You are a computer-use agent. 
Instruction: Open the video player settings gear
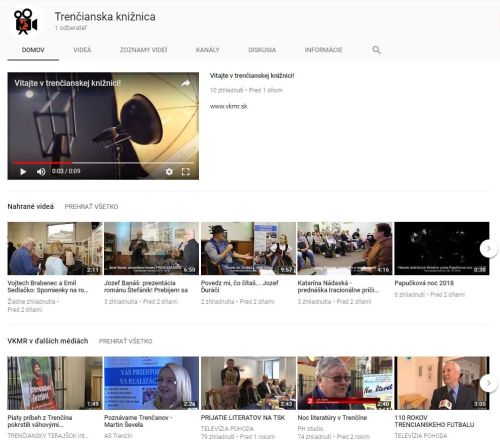tap(169, 172)
